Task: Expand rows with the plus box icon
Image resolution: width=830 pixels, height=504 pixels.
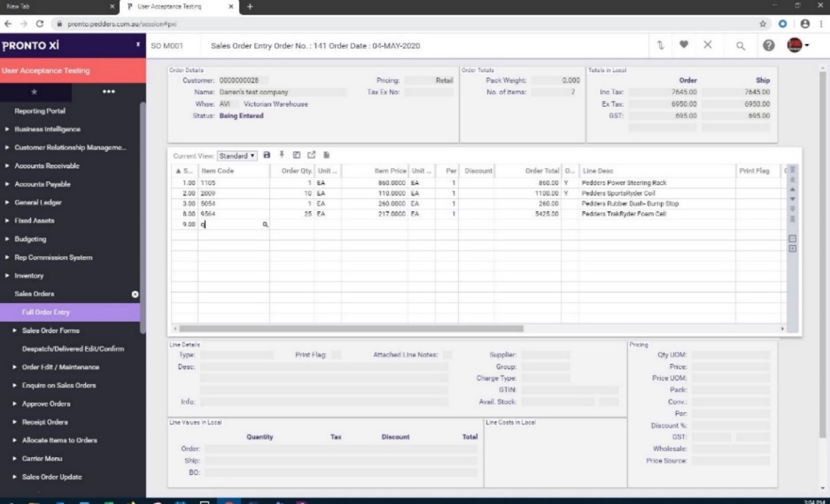Action: tap(792, 249)
